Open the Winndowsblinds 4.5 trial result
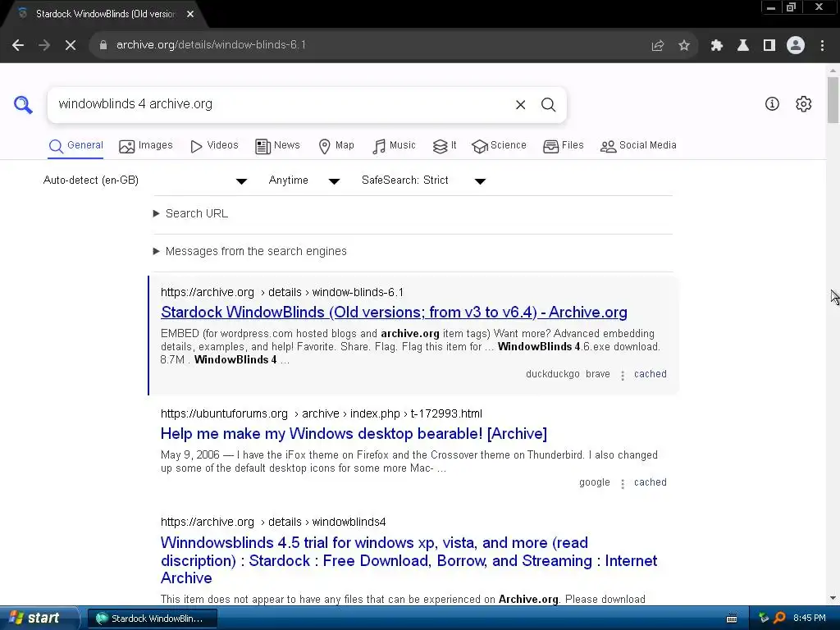 [409, 560]
